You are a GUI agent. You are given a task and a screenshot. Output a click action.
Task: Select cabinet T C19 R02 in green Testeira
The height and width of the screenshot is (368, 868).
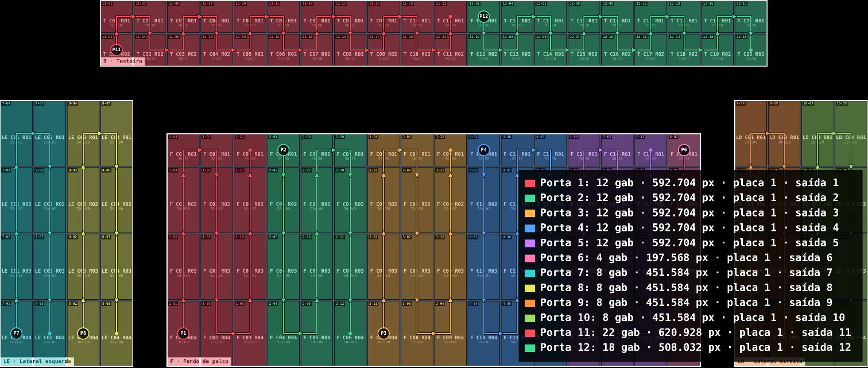(716, 50)
